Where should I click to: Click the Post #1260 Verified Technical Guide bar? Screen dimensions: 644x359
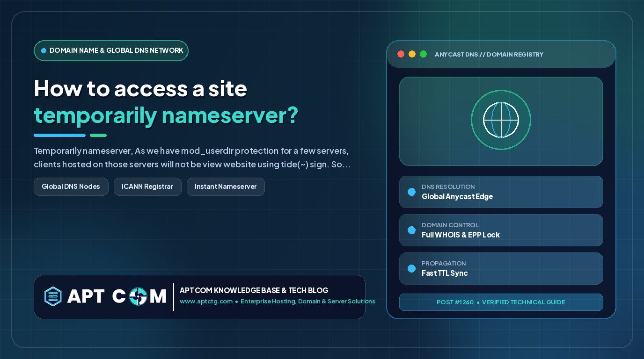coord(501,302)
